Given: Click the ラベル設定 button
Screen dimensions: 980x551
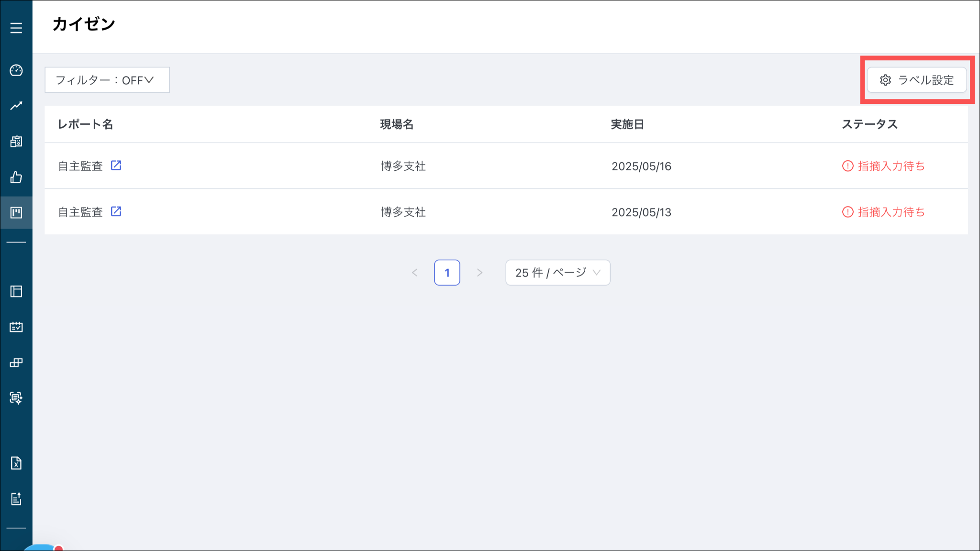Looking at the screenshot, I should tap(917, 80).
